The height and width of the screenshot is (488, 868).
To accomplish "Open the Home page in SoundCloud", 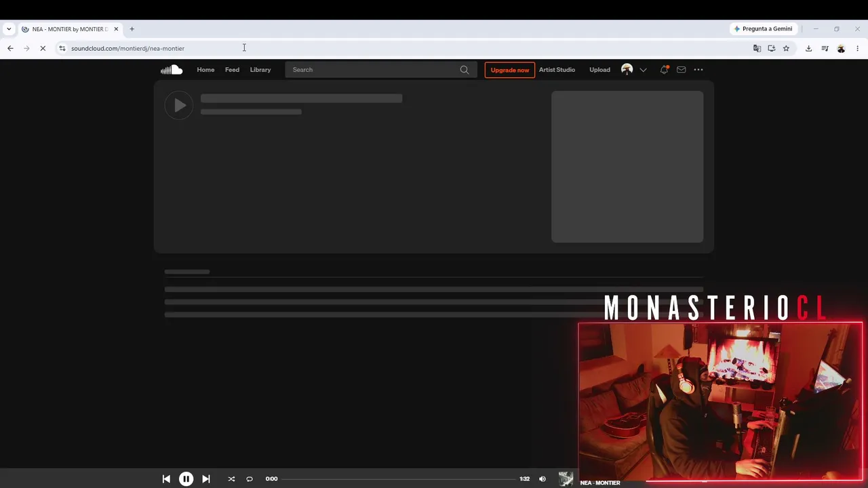I will (x=205, y=70).
